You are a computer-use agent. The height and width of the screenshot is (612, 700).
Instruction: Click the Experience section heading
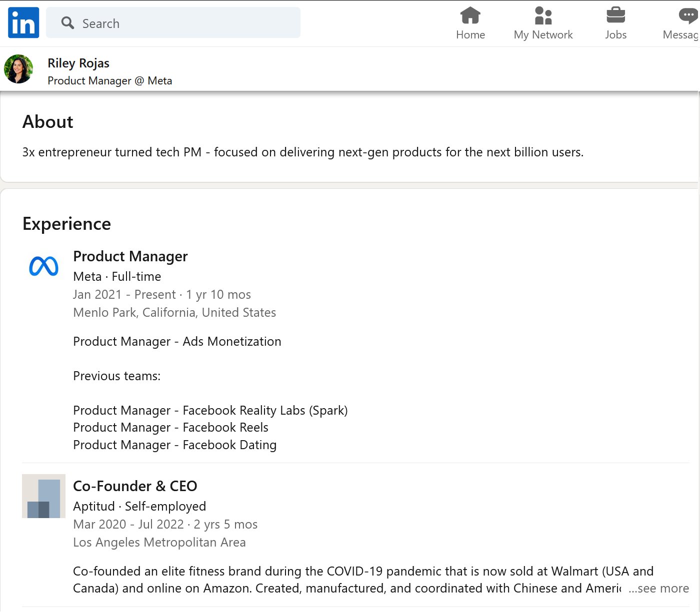(67, 224)
